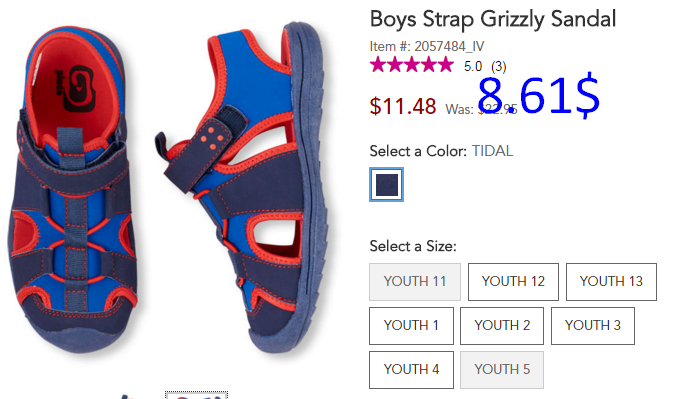Screen dimensions: 679x399
Task: Select the TIDAL navy color swatch
Action: coord(386,185)
